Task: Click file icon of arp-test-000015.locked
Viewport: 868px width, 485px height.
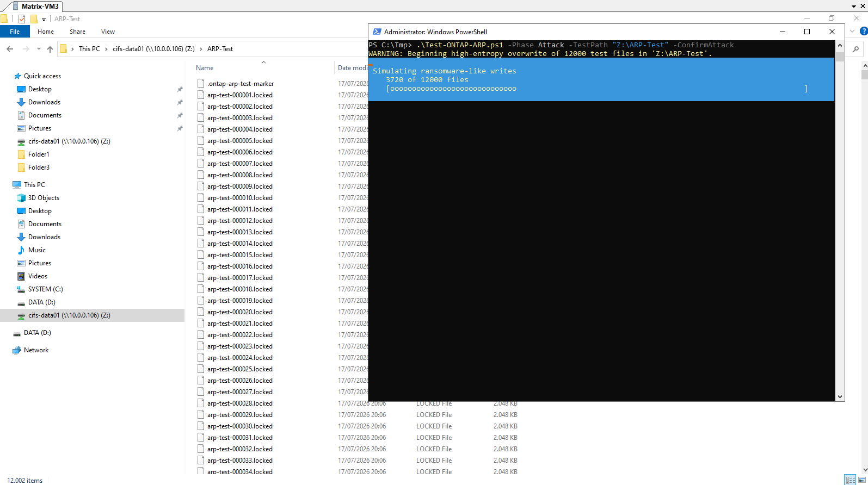Action: pos(201,255)
